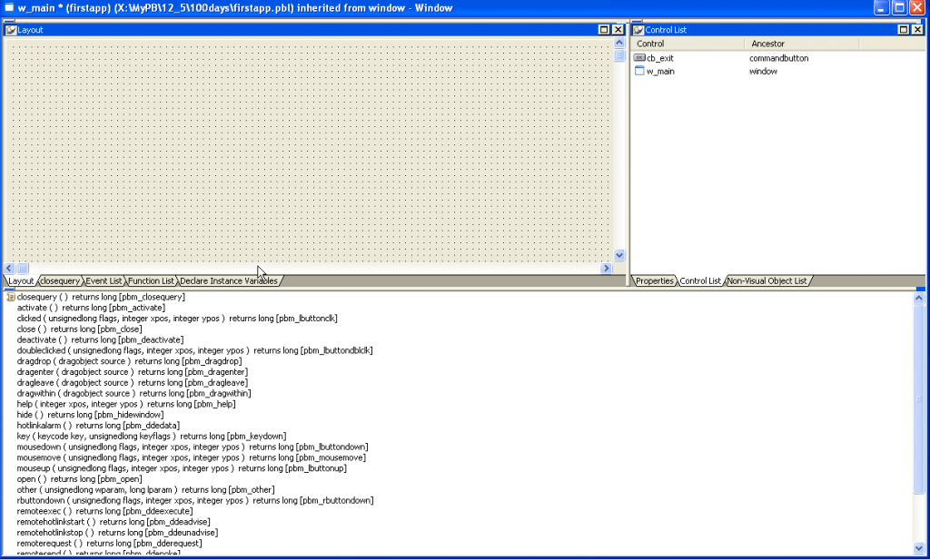930x560 pixels.
Task: Click the layout horizontal scrollbar right arrow
Action: coord(606,269)
